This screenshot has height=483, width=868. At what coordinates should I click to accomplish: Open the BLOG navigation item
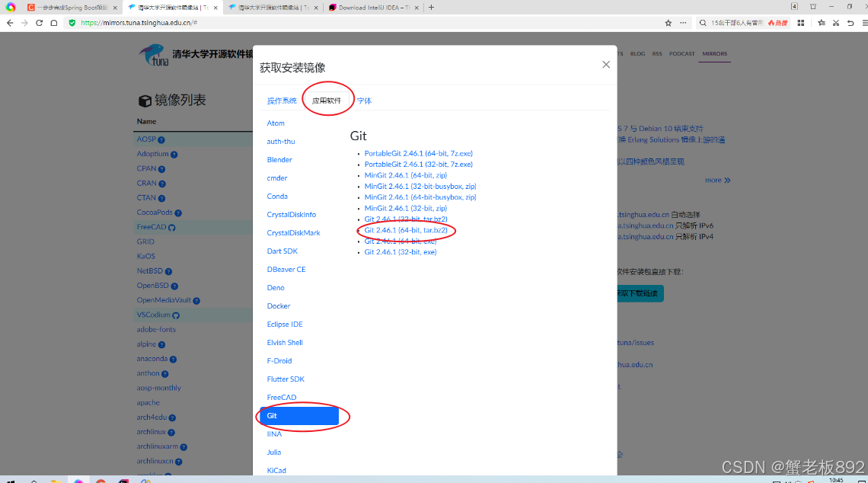(x=638, y=54)
